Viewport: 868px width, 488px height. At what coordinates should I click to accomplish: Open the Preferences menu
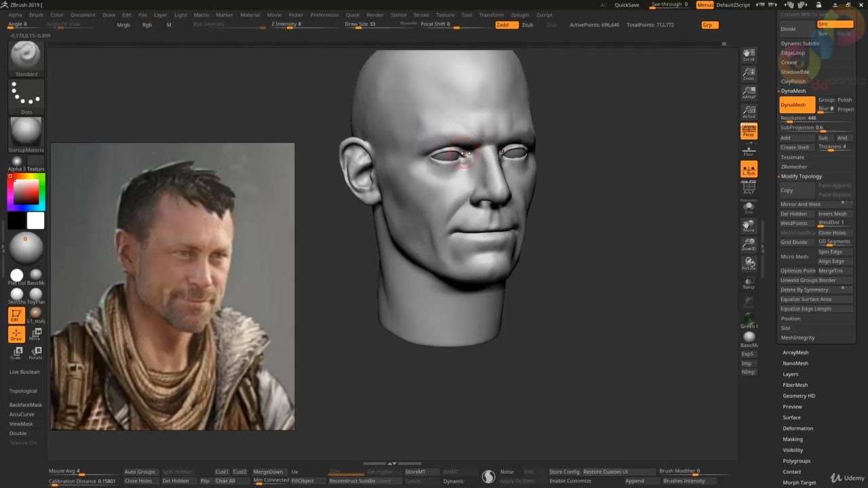pos(324,15)
